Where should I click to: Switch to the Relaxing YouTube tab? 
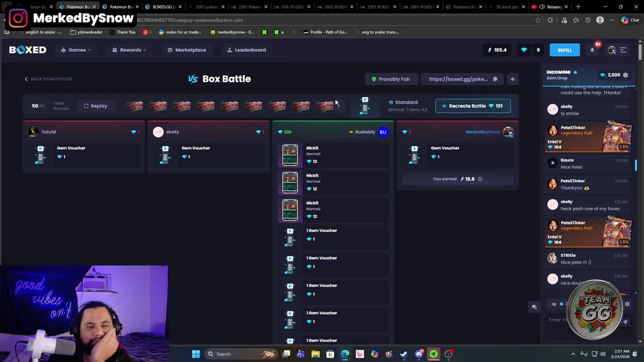coord(550,7)
